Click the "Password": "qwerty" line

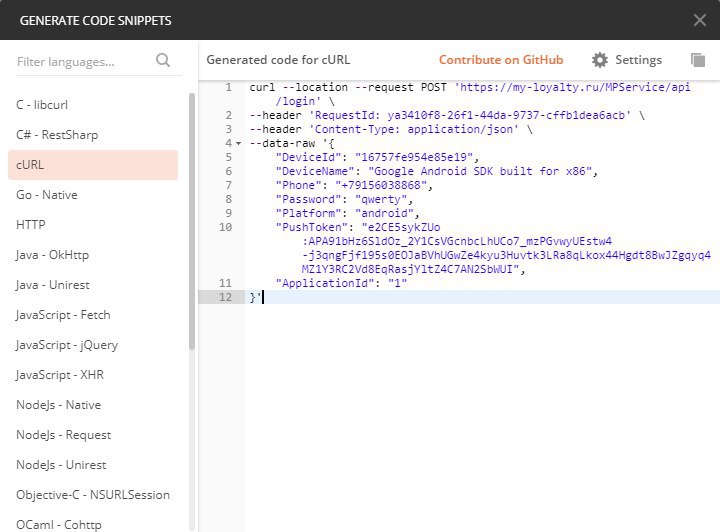[x=344, y=199]
